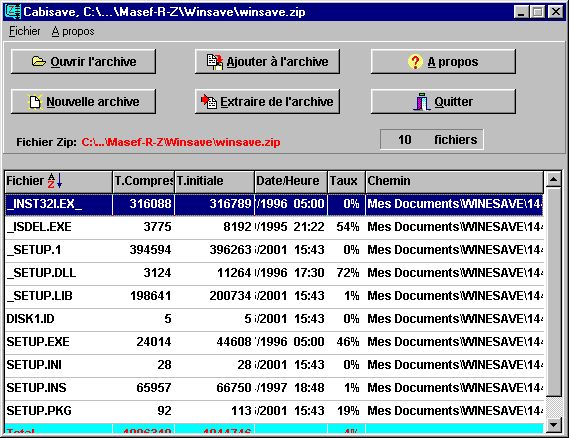Click the 17:30 date cell of _SETUP.DLL

click(x=290, y=273)
